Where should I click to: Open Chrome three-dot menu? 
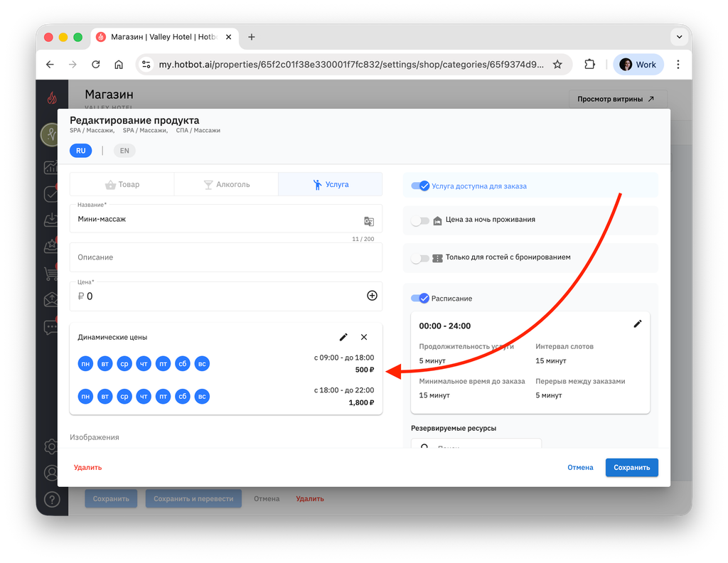tap(678, 65)
